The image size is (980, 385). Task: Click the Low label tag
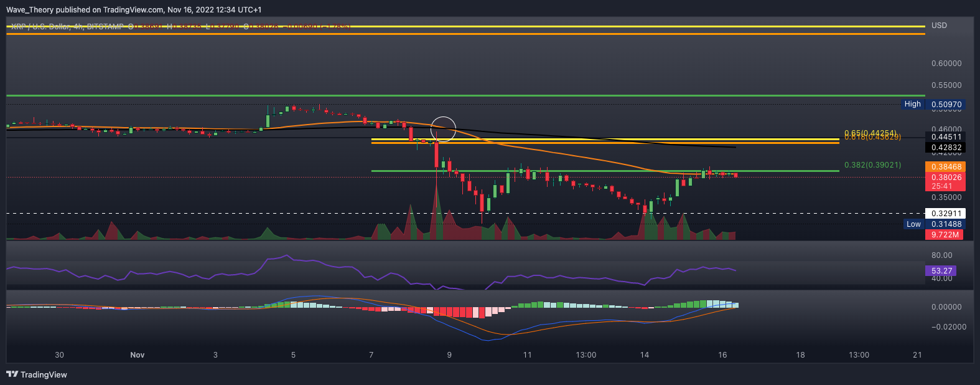click(x=913, y=224)
